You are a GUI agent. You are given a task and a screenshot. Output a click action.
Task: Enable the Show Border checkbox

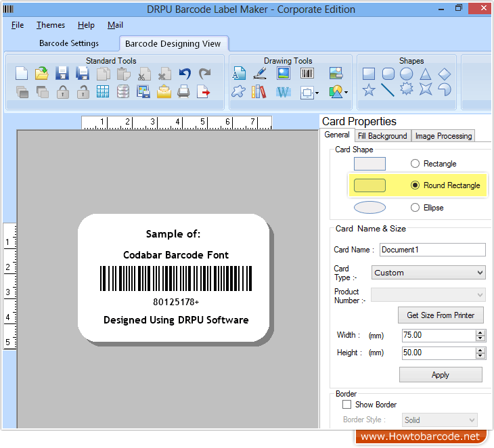click(x=346, y=404)
